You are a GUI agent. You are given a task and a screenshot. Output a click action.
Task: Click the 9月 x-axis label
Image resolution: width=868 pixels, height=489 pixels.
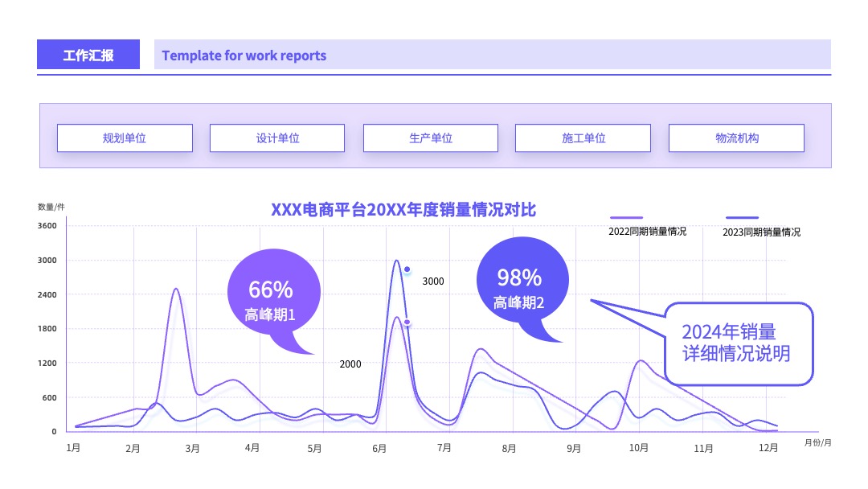coord(574,448)
